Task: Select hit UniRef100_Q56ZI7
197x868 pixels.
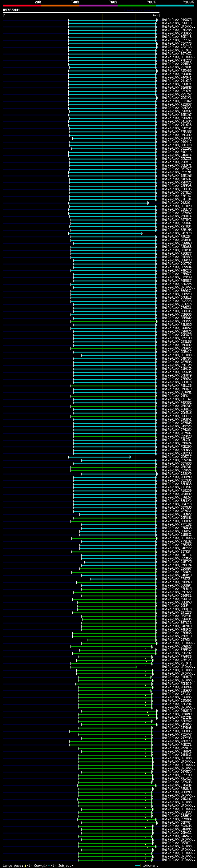Action: click(177, 457)
